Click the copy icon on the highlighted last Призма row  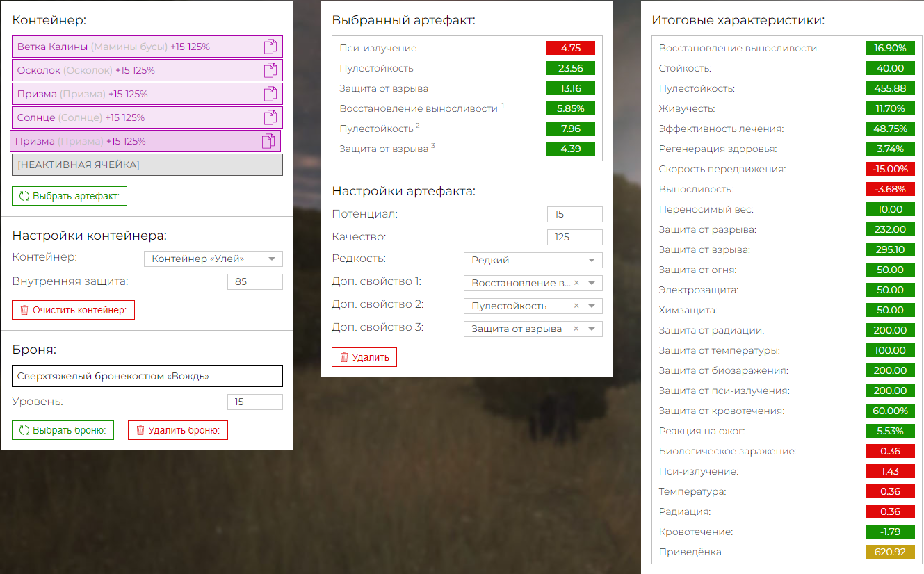(268, 141)
